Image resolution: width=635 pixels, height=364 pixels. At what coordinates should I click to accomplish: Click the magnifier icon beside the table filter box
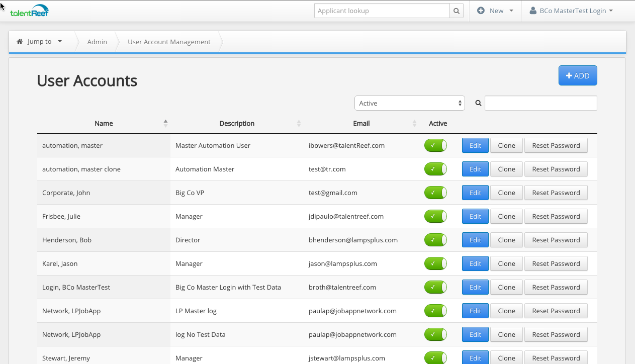click(x=478, y=103)
